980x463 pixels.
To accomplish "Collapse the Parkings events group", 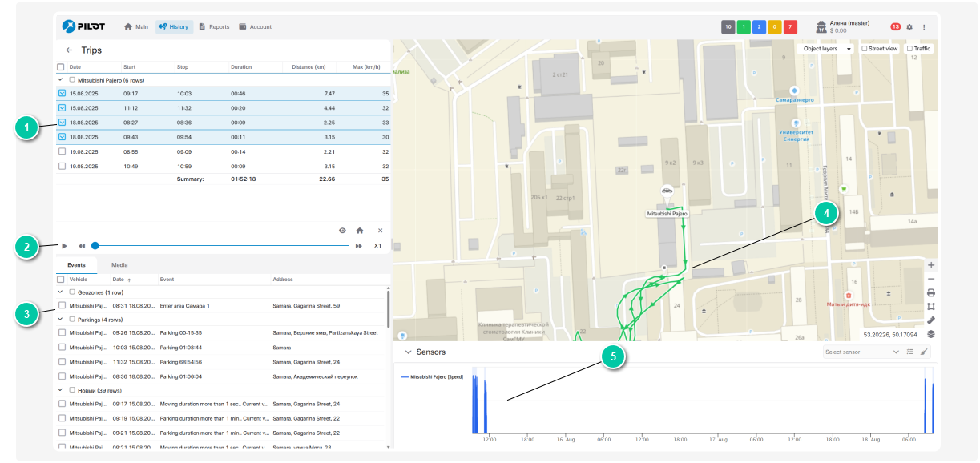I will (x=61, y=319).
